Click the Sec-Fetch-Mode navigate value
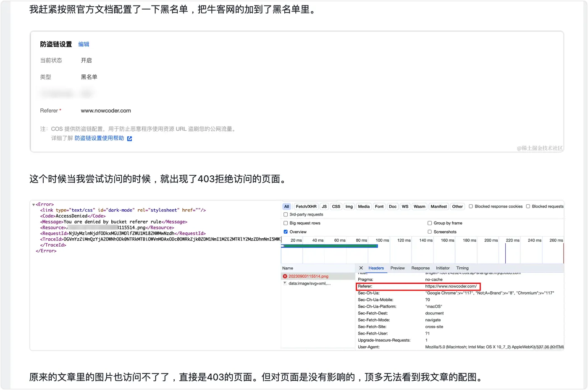 (433, 320)
